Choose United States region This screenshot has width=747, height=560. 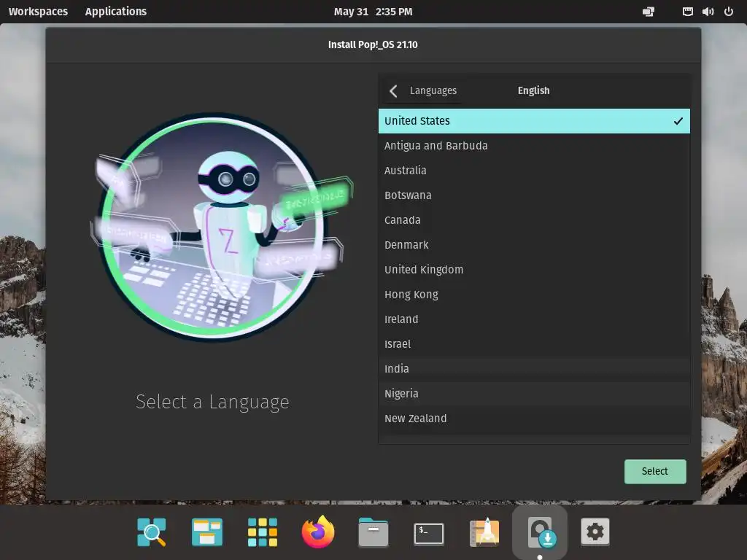click(x=534, y=121)
